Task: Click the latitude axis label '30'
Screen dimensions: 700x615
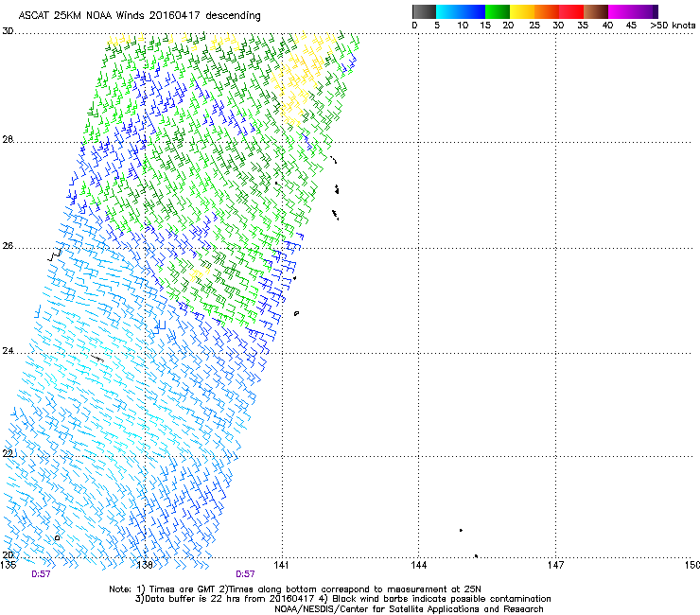Action: pyautogui.click(x=8, y=31)
